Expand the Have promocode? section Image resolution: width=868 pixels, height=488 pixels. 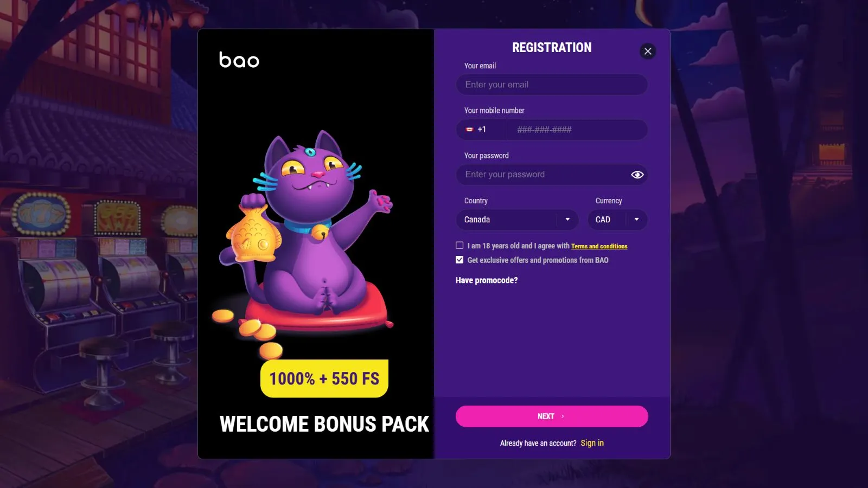487,280
